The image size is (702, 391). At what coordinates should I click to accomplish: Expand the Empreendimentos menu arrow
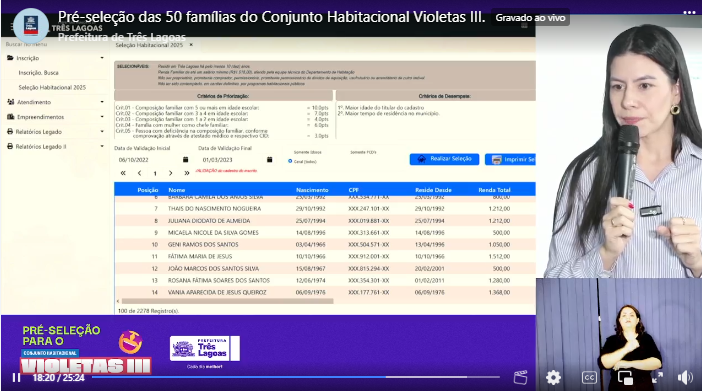coord(102,116)
